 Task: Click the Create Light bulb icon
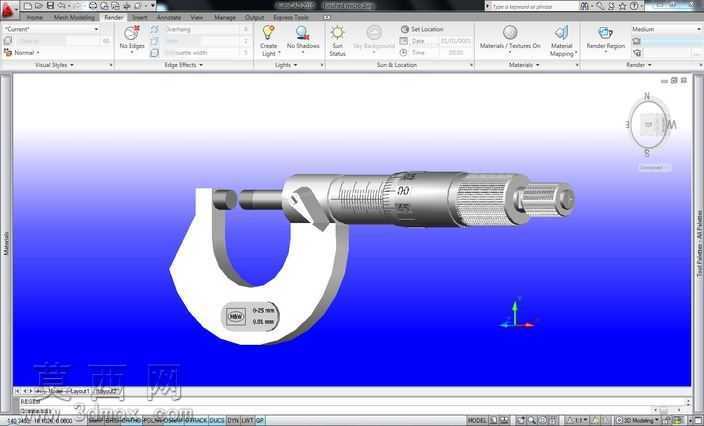click(268, 32)
